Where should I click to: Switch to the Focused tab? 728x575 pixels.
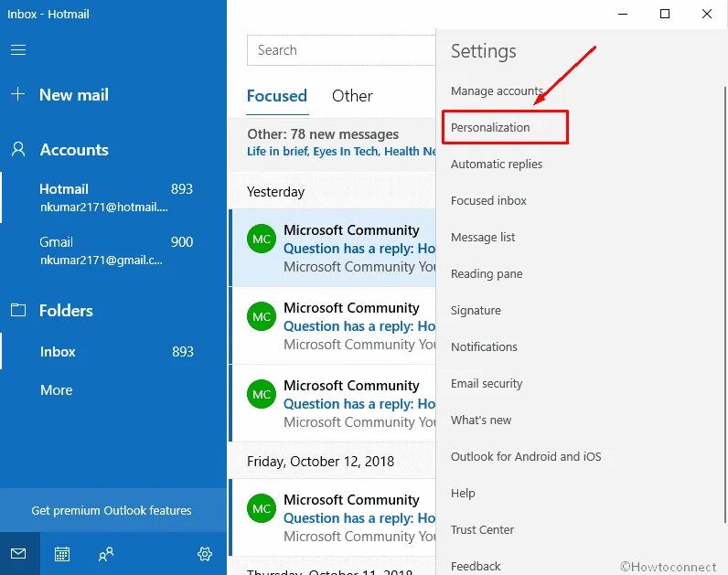click(x=277, y=96)
